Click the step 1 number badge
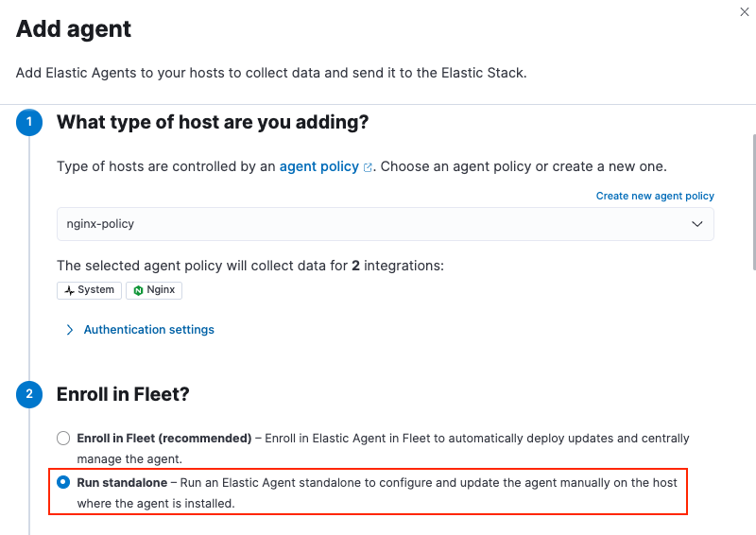This screenshot has height=535, width=756. [x=29, y=123]
